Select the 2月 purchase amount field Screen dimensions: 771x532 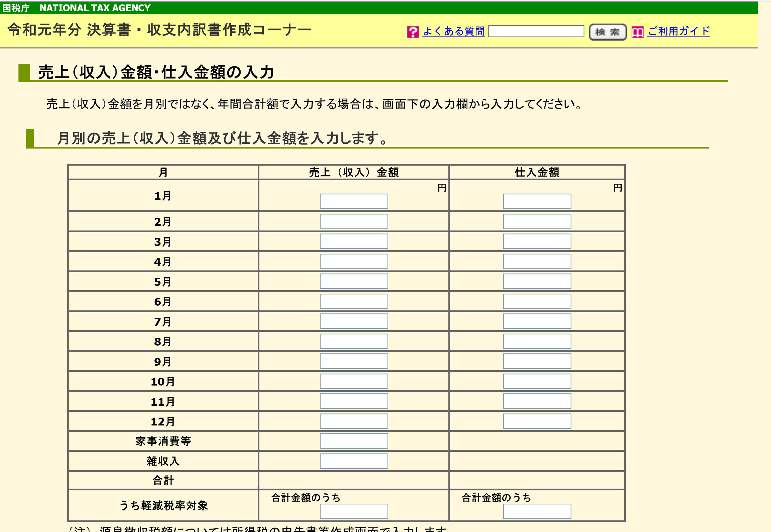tap(537, 222)
